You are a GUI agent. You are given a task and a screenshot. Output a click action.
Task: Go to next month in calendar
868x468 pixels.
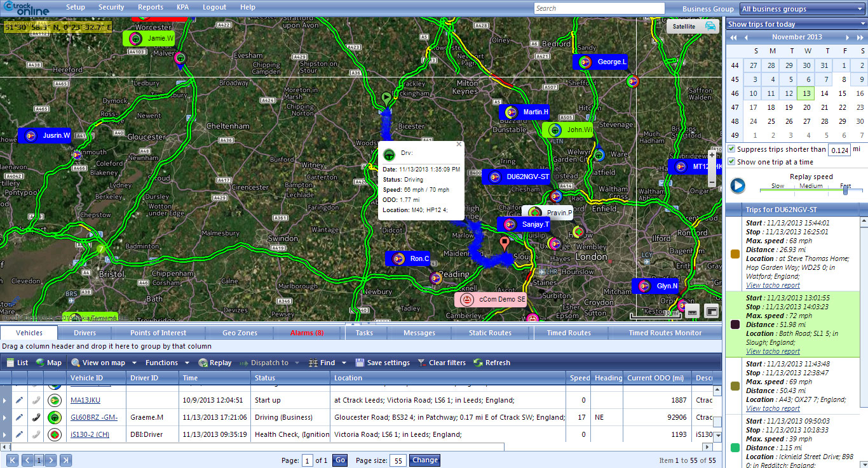click(849, 37)
